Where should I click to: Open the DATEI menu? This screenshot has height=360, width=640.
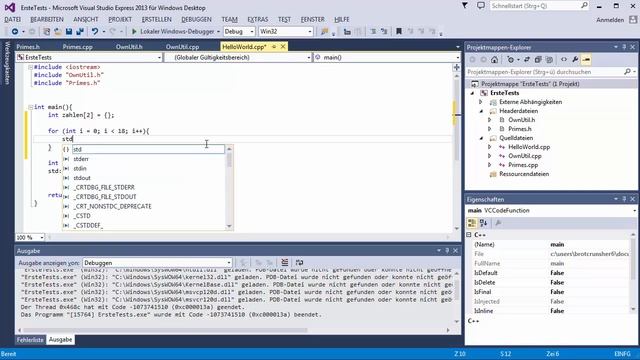(13, 20)
